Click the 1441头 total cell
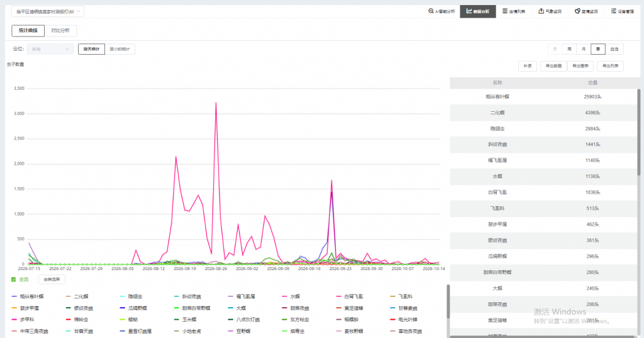Image resolution: width=644 pixels, height=338 pixels. (x=592, y=144)
